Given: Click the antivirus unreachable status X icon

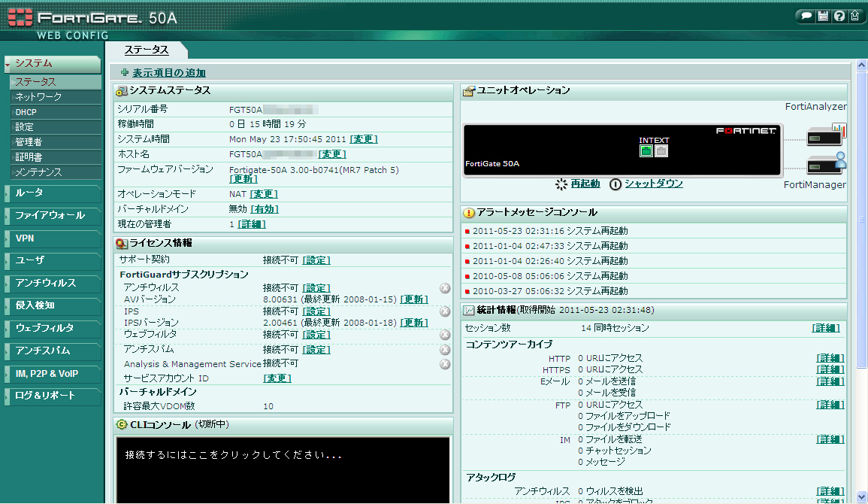Looking at the screenshot, I should [445, 288].
